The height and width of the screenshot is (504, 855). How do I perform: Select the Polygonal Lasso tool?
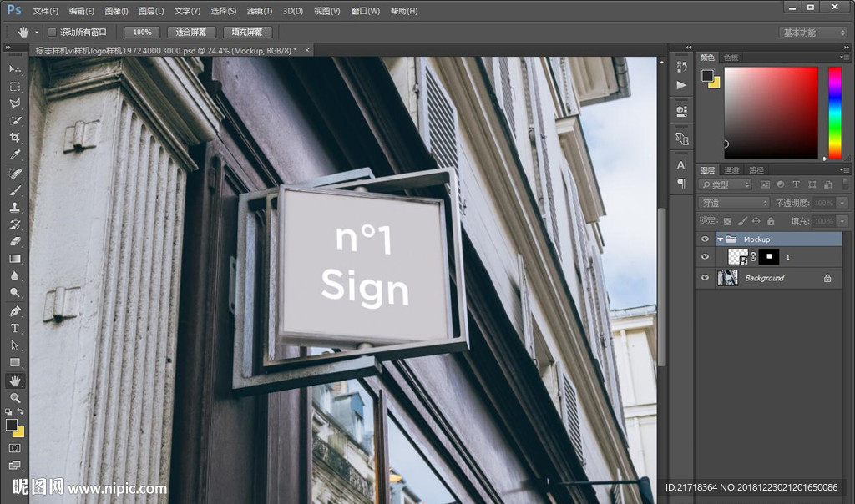[x=15, y=103]
